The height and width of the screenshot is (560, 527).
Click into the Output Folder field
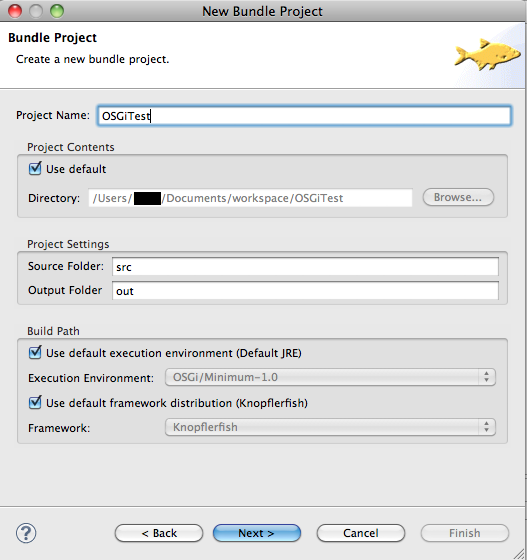click(305, 291)
